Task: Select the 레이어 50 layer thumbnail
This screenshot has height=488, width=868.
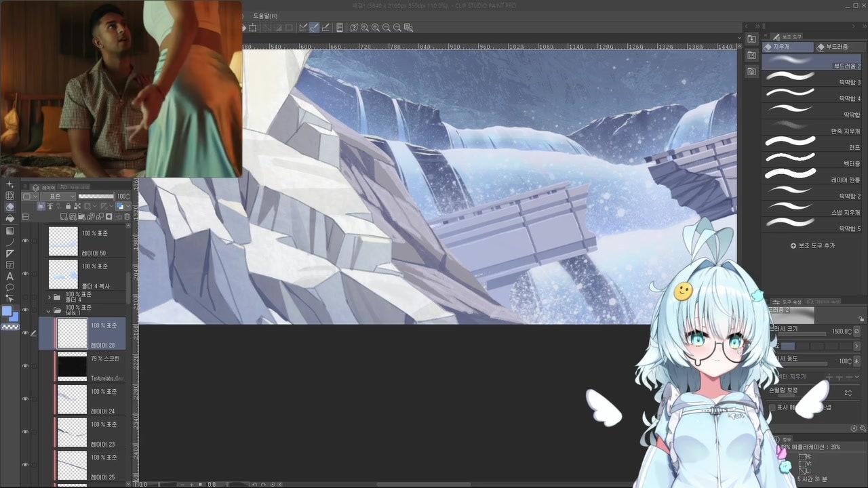Action: pos(63,241)
